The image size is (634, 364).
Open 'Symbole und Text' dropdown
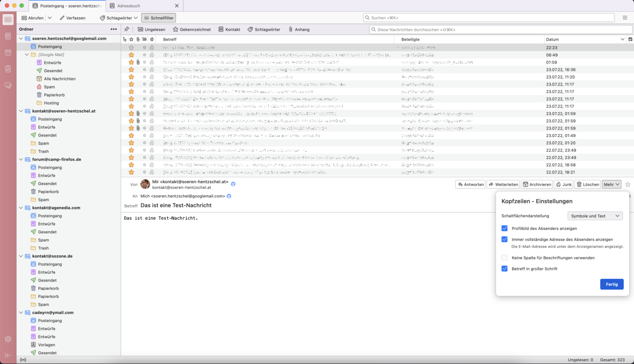pos(595,216)
